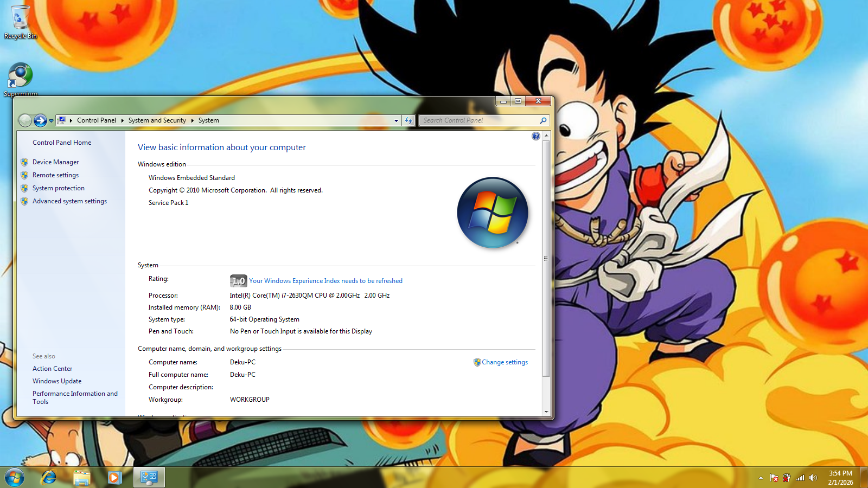Screen dimensions: 868x488
Task: Click 'Deku-PC' beside Full computer name
Action: click(242, 375)
